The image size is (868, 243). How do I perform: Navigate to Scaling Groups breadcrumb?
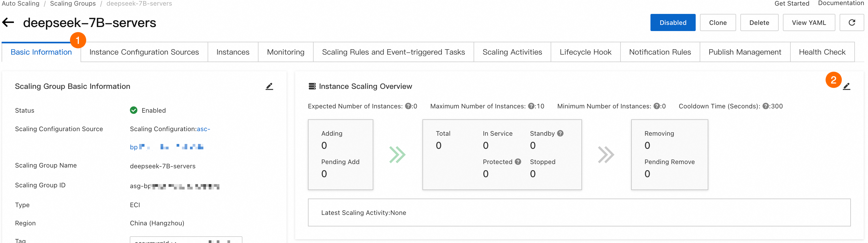click(73, 4)
